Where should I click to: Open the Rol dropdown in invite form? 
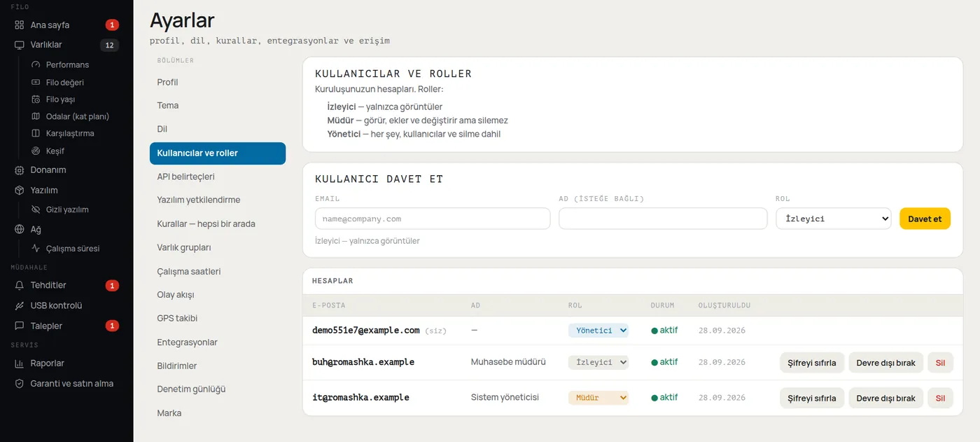833,219
